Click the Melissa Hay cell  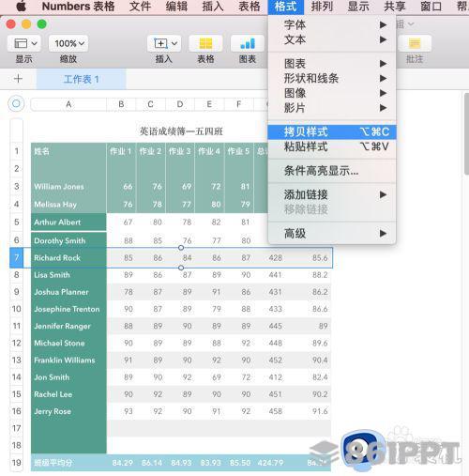pyautogui.click(x=68, y=205)
